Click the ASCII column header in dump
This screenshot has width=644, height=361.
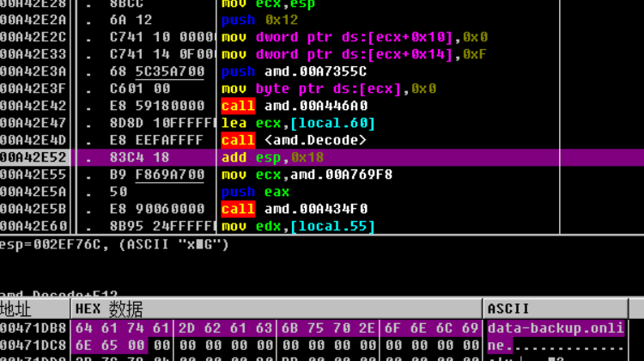click(x=508, y=309)
